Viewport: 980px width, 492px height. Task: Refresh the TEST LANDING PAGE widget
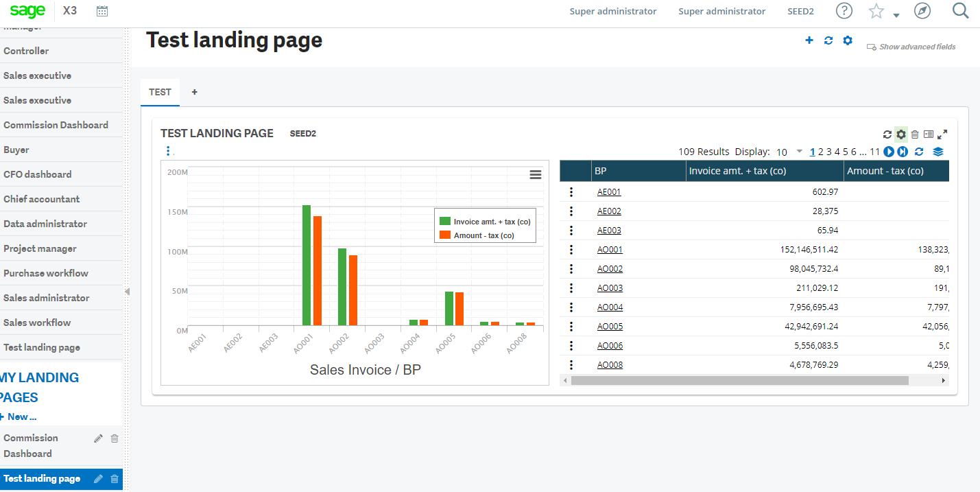[x=887, y=134]
